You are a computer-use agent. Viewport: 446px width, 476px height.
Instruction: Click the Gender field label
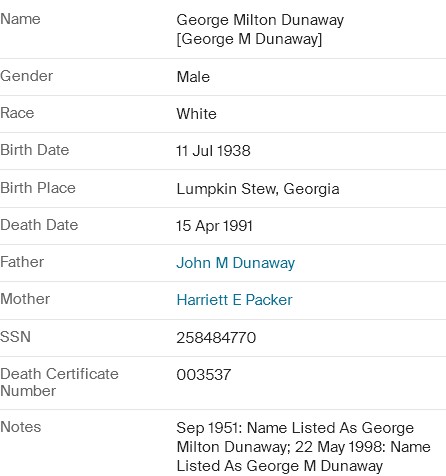(26, 76)
